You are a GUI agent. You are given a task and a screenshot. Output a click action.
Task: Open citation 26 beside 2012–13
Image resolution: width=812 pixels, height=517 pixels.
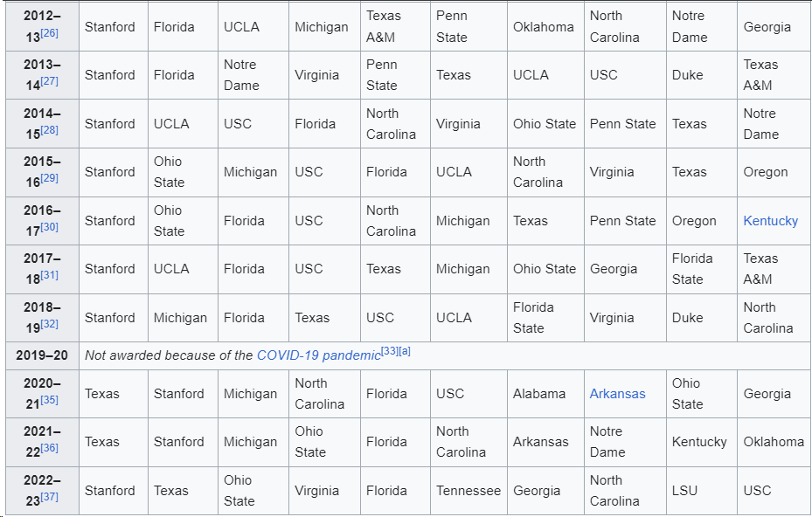49,34
